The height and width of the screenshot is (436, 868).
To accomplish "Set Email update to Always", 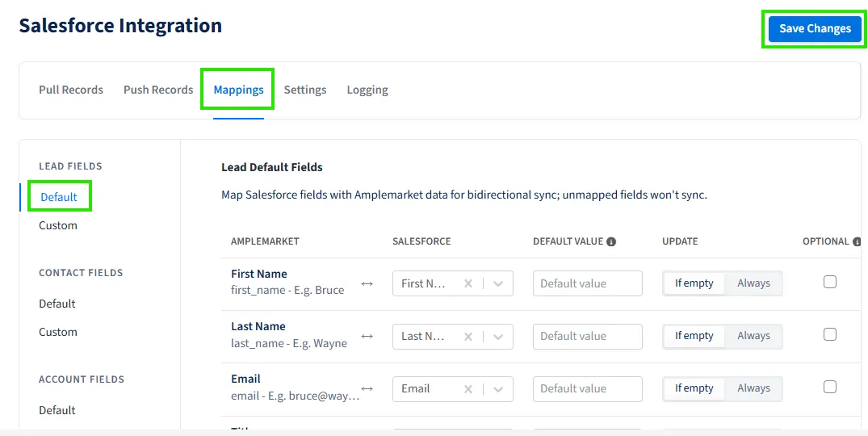I will click(x=753, y=388).
